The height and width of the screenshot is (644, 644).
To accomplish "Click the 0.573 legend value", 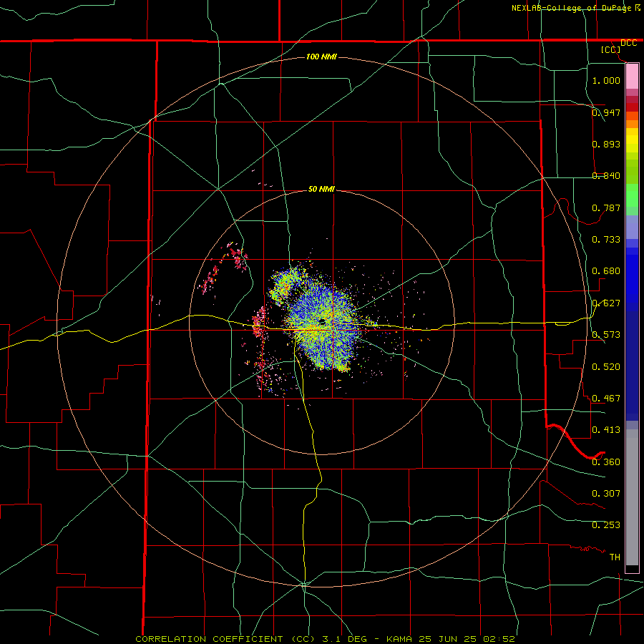I will [x=606, y=334].
